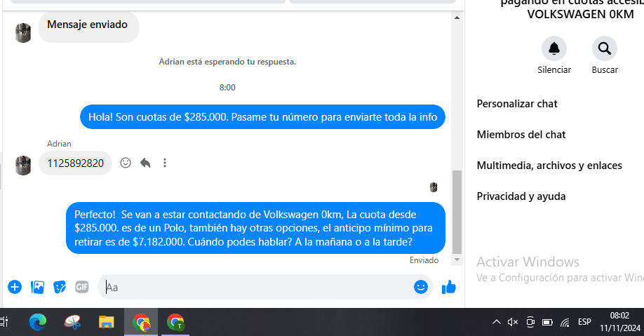The width and height of the screenshot is (644, 336).
Task: Click the battery tray icon
Action: point(547,323)
